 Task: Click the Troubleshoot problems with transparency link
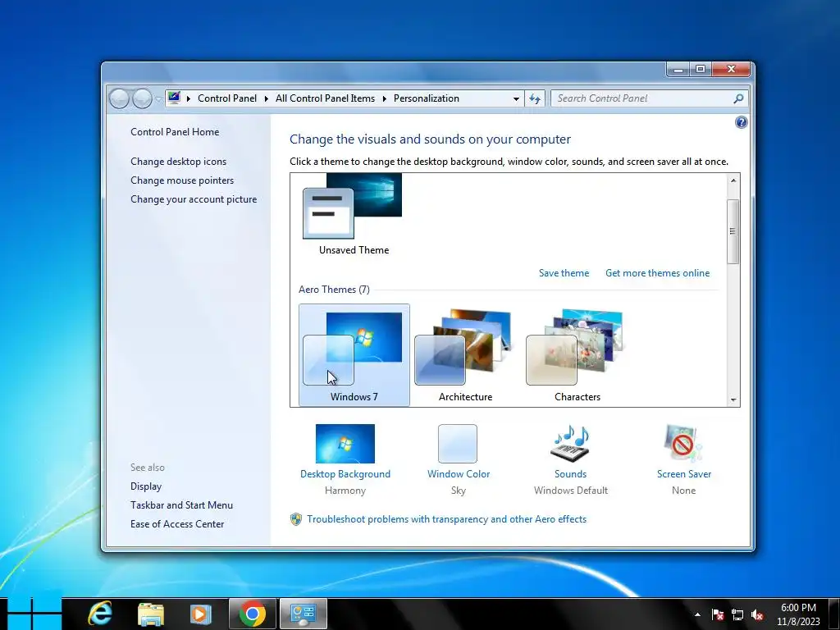click(447, 519)
